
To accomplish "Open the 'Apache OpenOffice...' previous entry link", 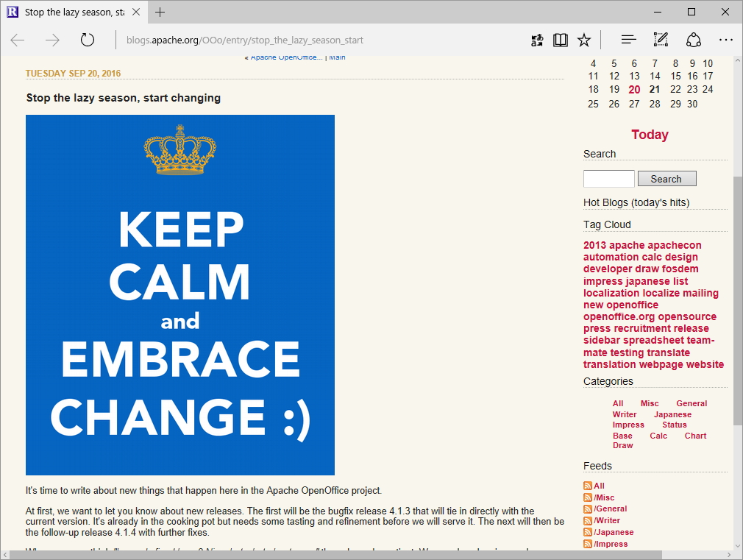I will point(286,57).
